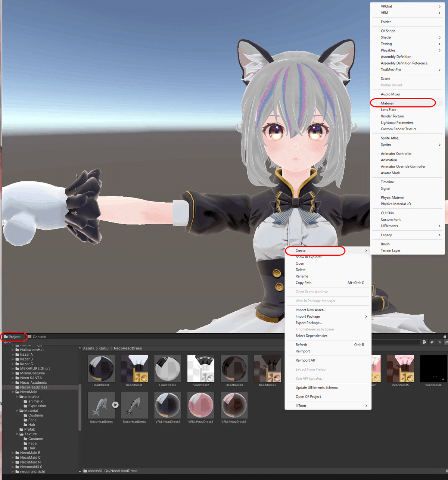The width and height of the screenshot is (448, 480).
Task: Select Render Texture in Create menu
Action: point(407,116)
